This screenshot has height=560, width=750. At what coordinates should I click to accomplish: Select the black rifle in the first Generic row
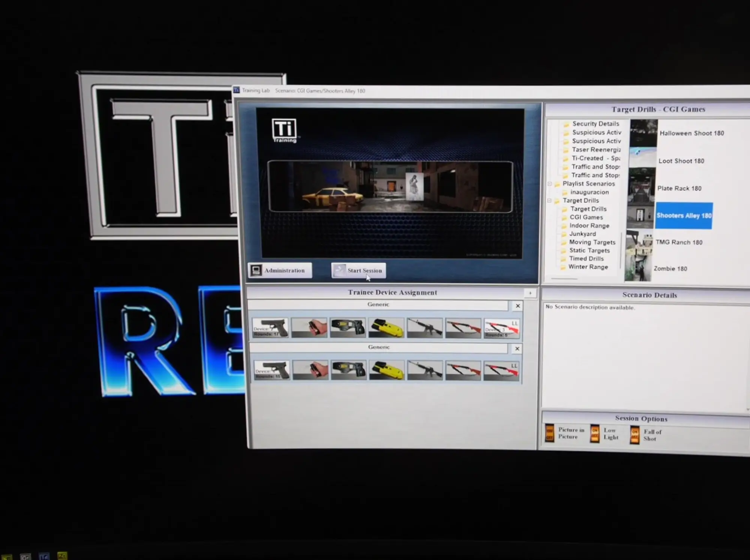click(425, 328)
